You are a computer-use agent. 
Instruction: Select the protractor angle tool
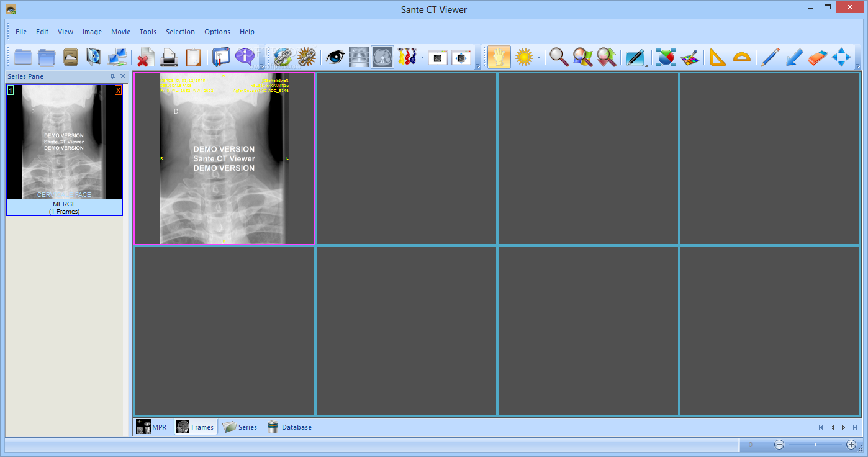(x=741, y=57)
